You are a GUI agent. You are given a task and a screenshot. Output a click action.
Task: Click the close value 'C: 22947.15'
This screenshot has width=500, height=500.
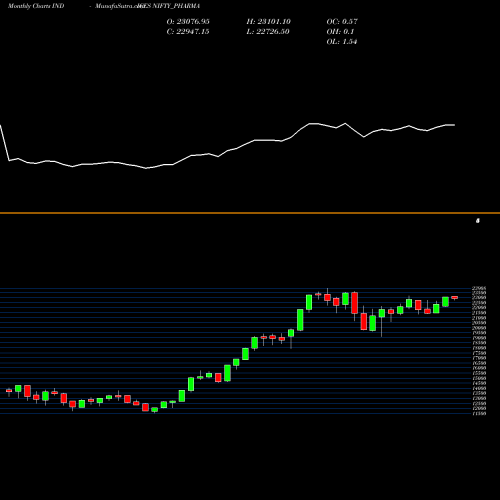(x=188, y=32)
